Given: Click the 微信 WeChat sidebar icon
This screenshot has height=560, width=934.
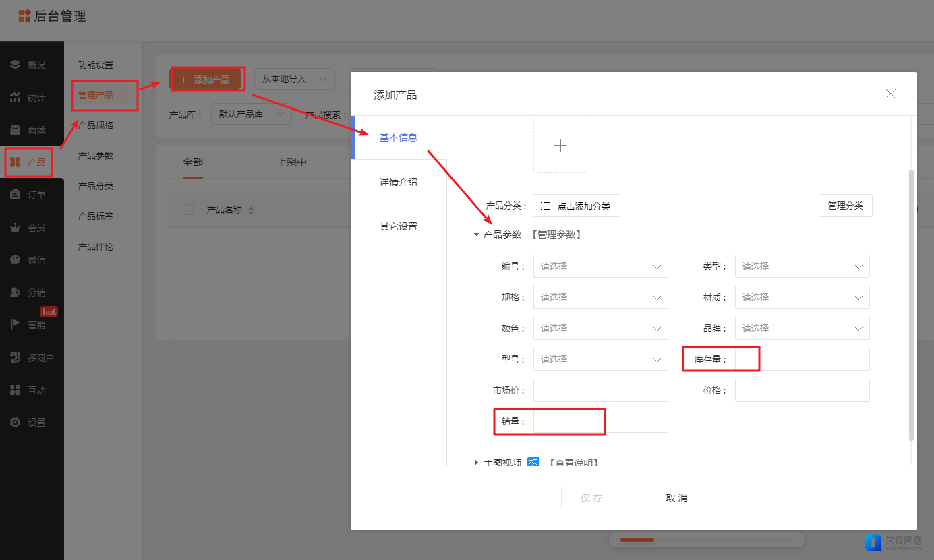Looking at the screenshot, I should click(x=15, y=260).
